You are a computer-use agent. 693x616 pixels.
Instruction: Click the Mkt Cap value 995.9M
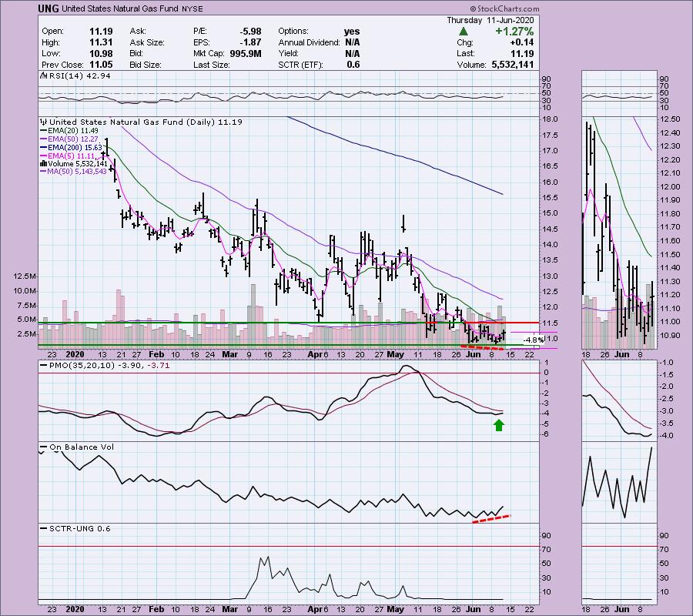point(246,53)
